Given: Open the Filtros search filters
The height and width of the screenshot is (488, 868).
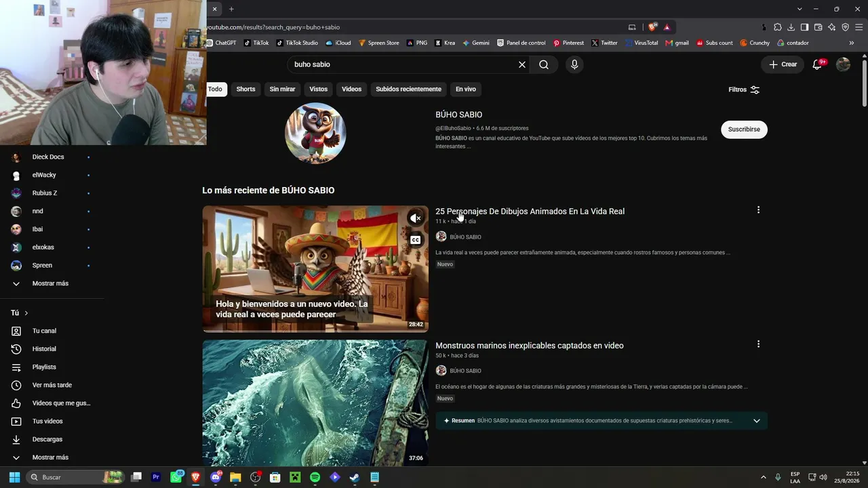Looking at the screenshot, I should [744, 89].
